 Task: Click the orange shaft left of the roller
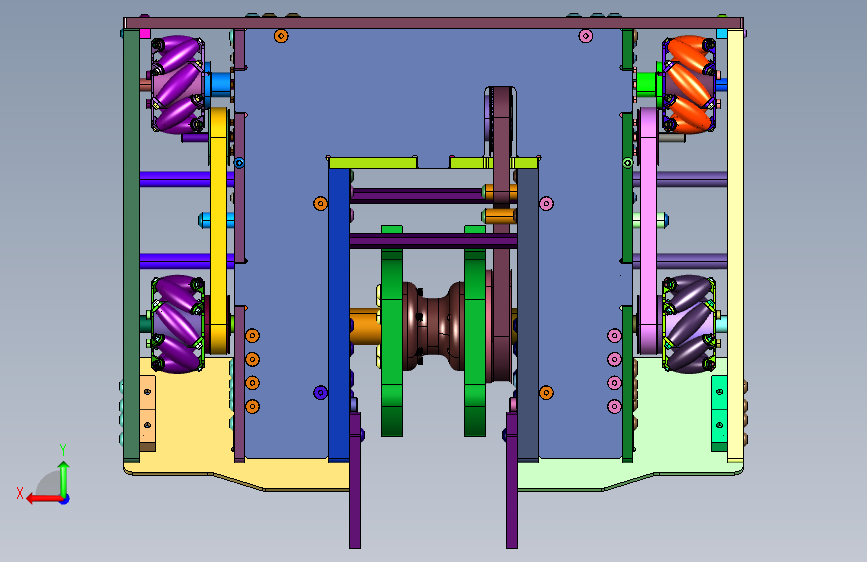point(365,326)
